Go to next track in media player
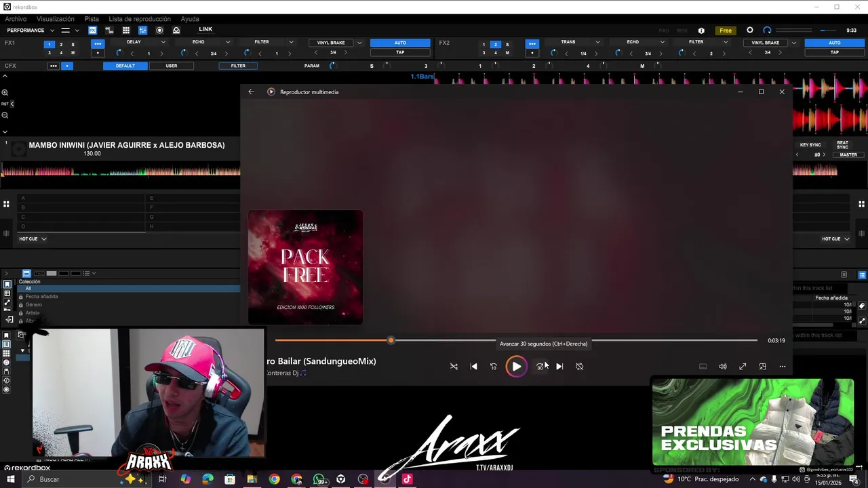Viewport: 868px width, 488px height. coord(559,366)
